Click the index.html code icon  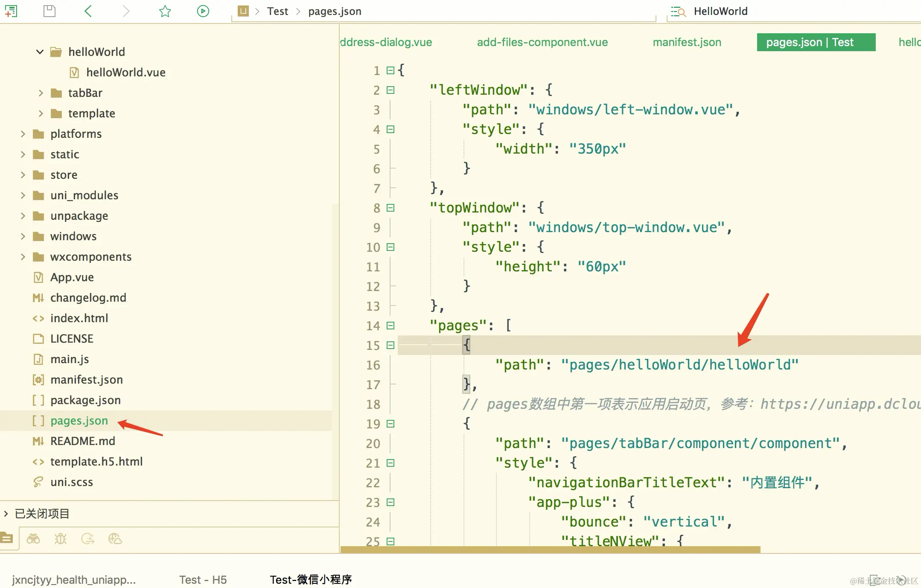point(38,318)
